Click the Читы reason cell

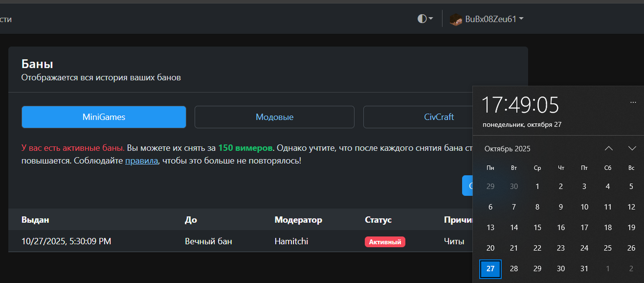(x=454, y=241)
